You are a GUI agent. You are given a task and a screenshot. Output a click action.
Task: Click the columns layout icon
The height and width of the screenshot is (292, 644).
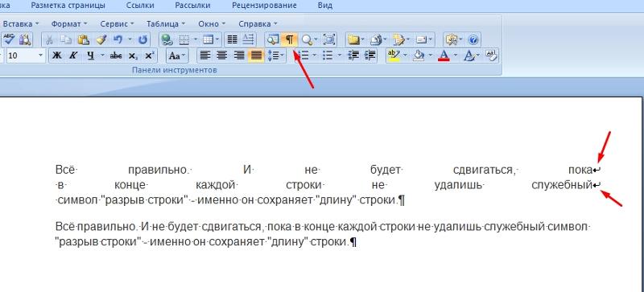coord(233,39)
